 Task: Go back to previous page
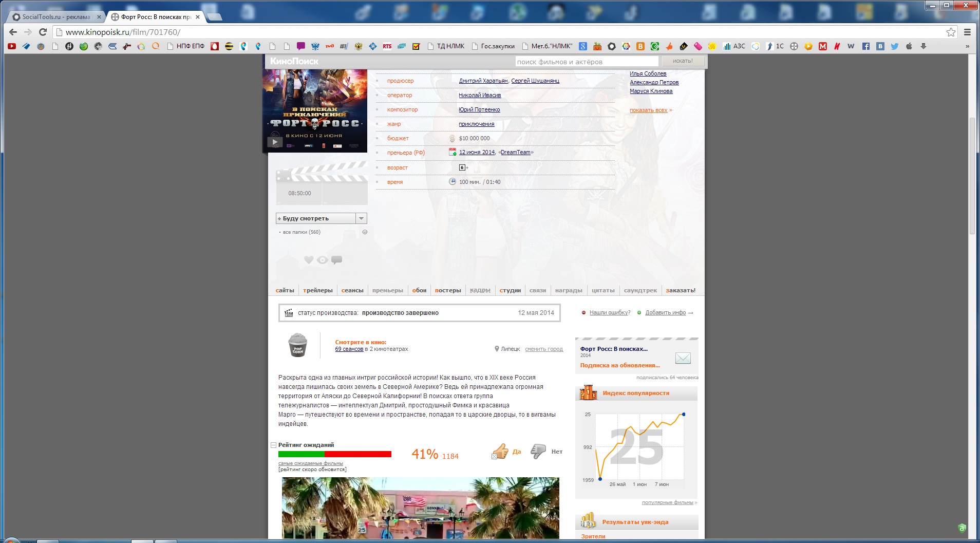tap(13, 32)
